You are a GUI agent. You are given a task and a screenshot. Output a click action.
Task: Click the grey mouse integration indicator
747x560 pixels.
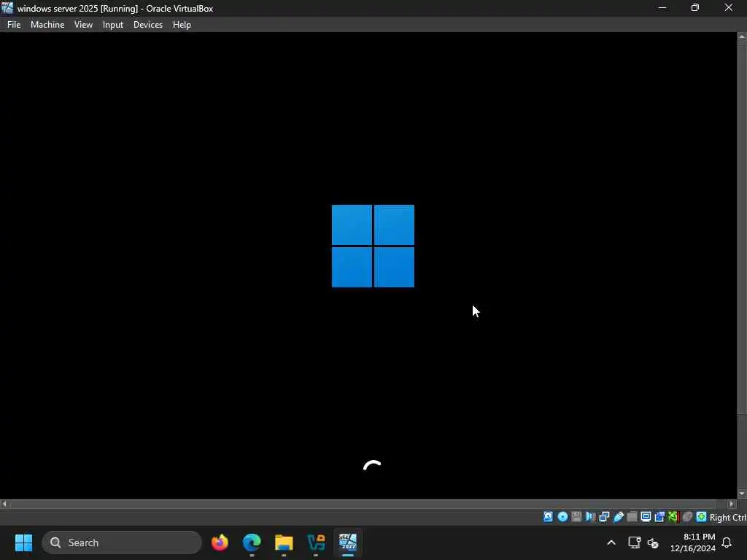[x=687, y=517]
